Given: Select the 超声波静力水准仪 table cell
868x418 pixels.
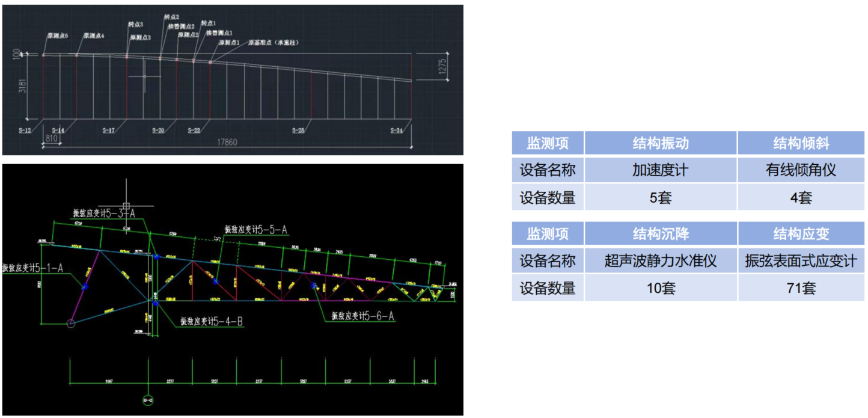Looking at the screenshot, I should click(660, 261).
